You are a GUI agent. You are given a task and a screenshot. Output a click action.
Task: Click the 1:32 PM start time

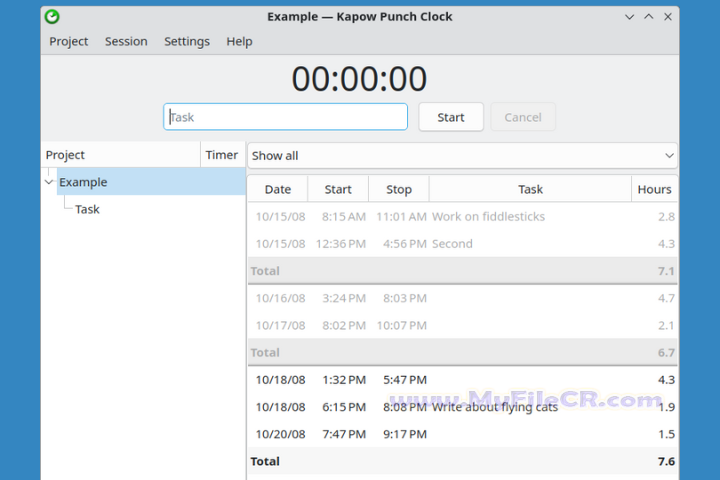click(x=344, y=380)
